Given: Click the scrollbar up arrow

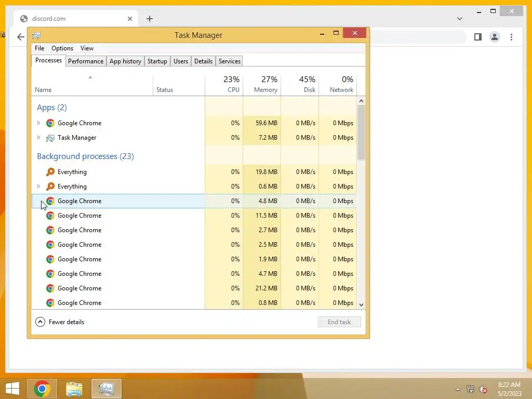Looking at the screenshot, I should (x=361, y=101).
